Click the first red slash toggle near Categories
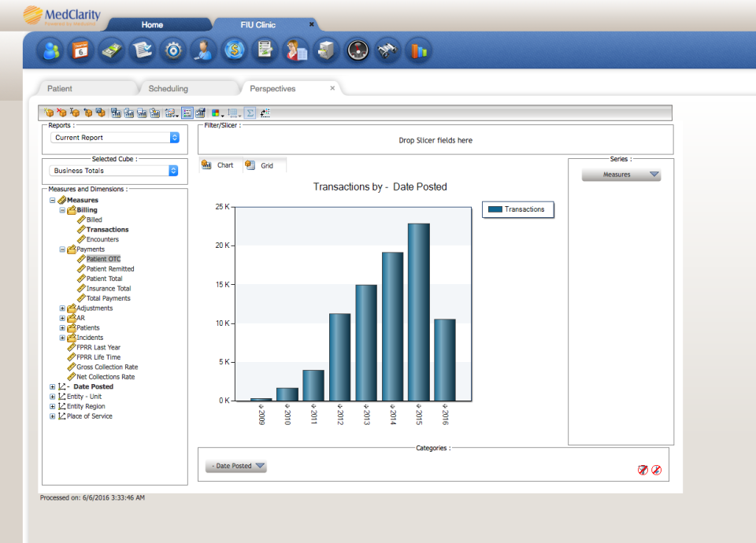This screenshot has height=543, width=756. pos(643,469)
